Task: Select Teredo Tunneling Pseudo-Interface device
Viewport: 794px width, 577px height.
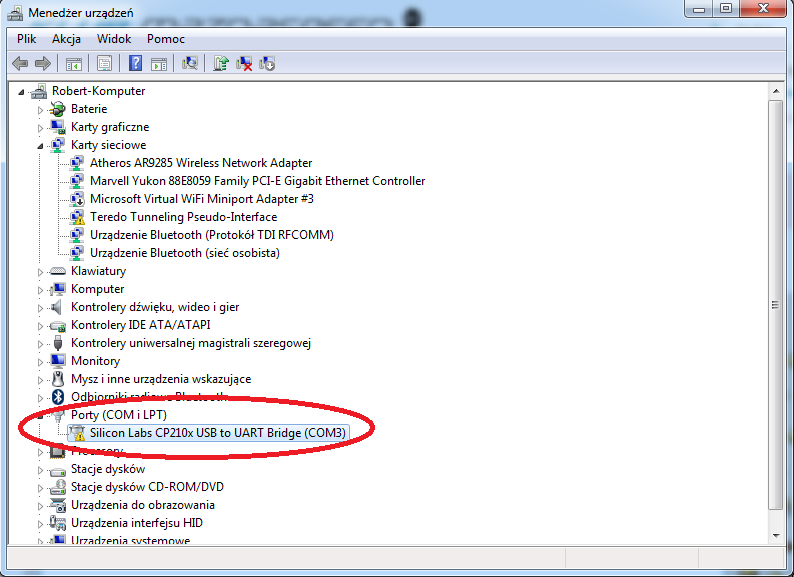Action: pos(183,217)
